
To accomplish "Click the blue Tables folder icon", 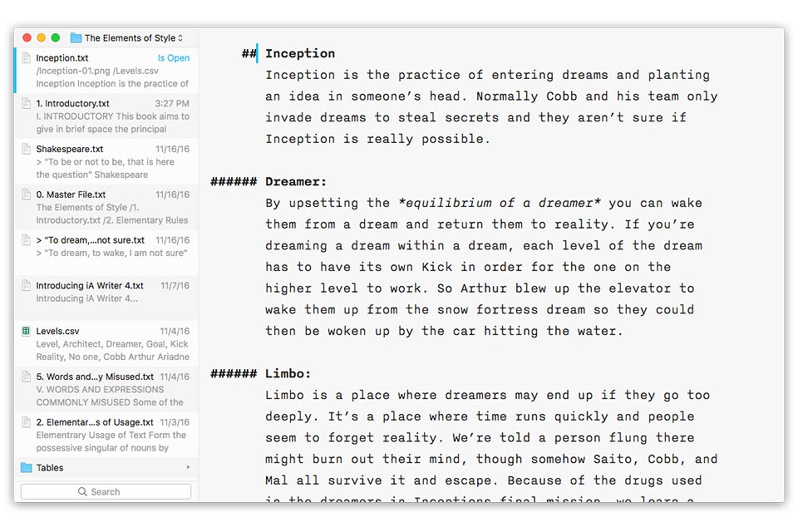I will [x=26, y=467].
